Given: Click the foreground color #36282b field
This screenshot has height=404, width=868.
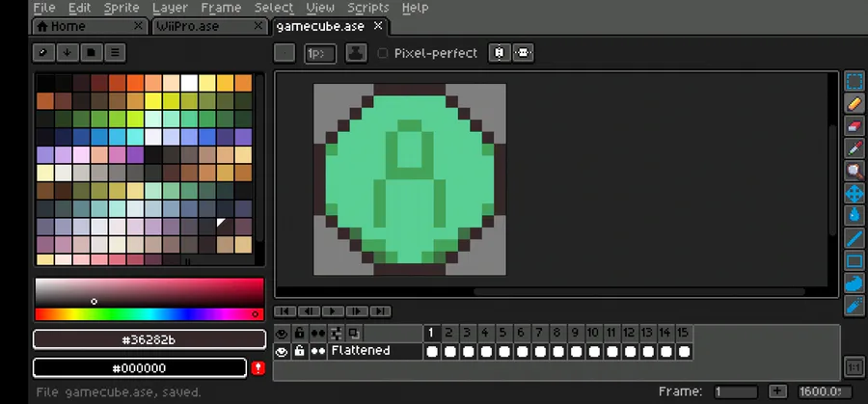Looking at the screenshot, I should [x=149, y=339].
